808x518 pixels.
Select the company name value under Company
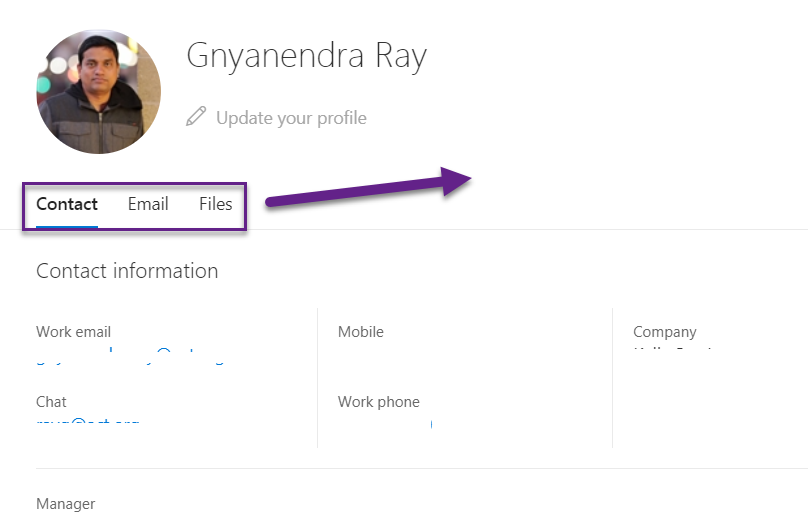coord(673,348)
